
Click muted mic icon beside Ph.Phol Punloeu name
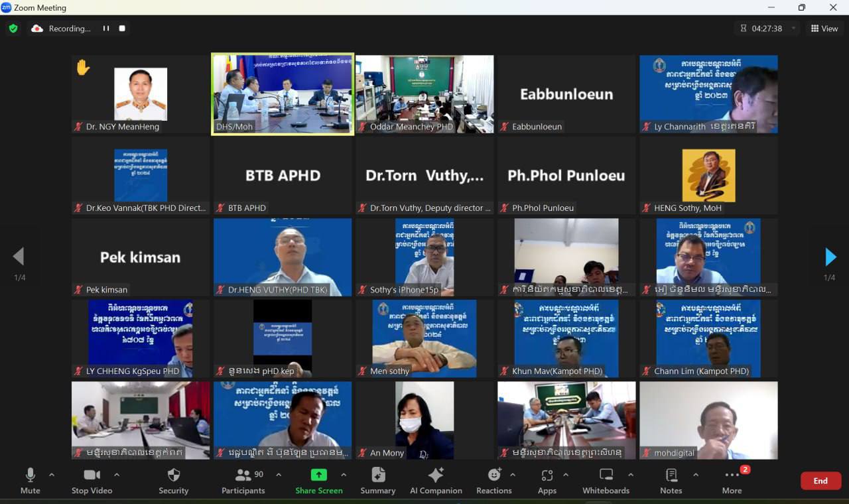(504, 208)
